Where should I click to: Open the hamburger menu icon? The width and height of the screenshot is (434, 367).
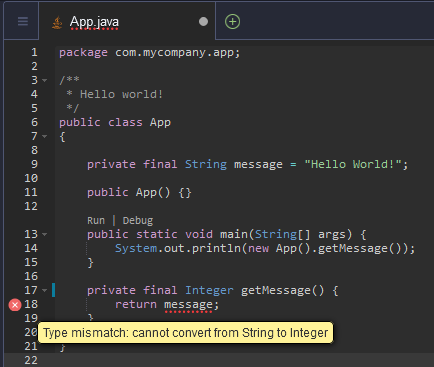(23, 22)
